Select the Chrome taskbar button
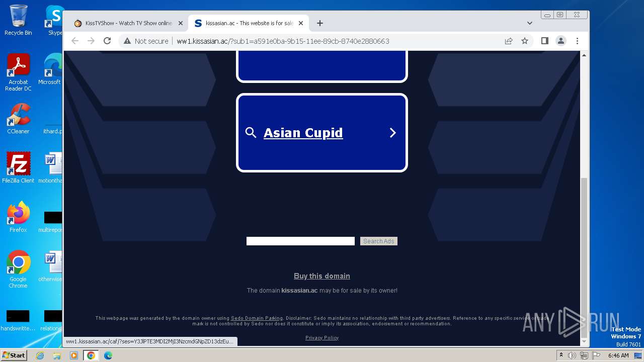644x362 pixels. tap(91, 355)
